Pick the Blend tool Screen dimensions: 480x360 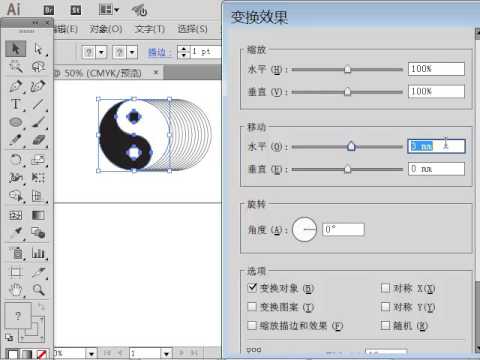click(38, 232)
